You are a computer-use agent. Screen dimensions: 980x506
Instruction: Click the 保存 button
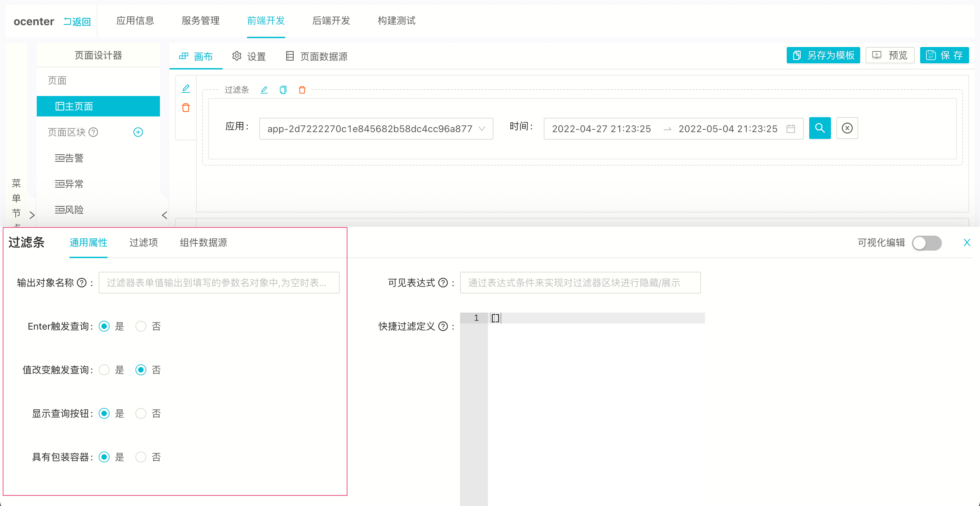(x=944, y=56)
